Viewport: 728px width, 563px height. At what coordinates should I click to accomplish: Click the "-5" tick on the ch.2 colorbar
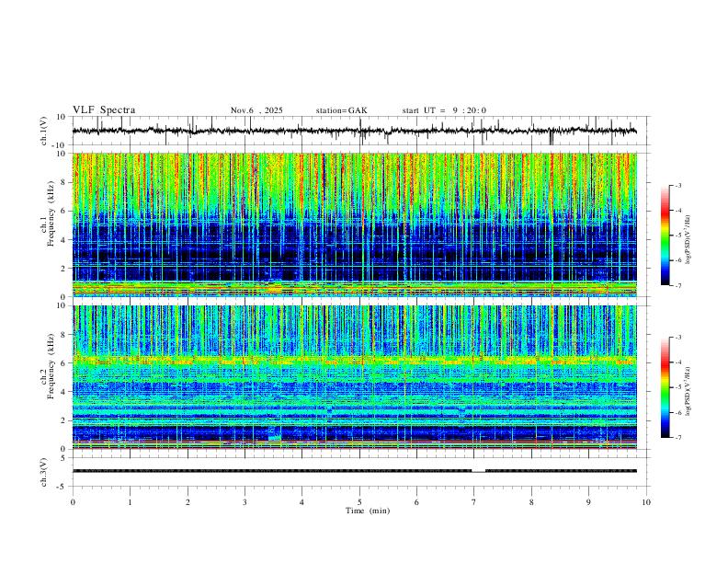[677, 387]
